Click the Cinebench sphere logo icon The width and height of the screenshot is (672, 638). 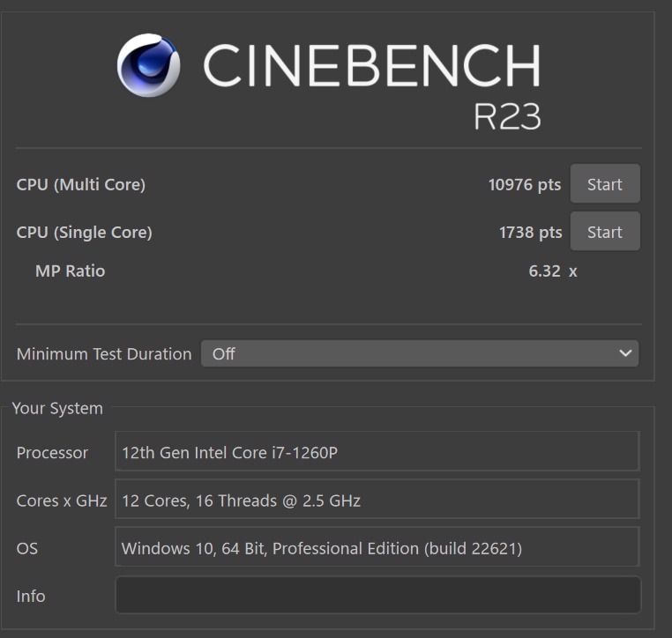[x=148, y=65]
